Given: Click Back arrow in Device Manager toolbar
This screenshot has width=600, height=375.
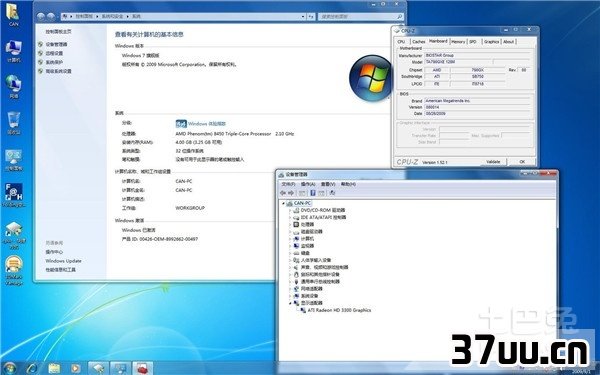Looking at the screenshot, I should (x=283, y=193).
